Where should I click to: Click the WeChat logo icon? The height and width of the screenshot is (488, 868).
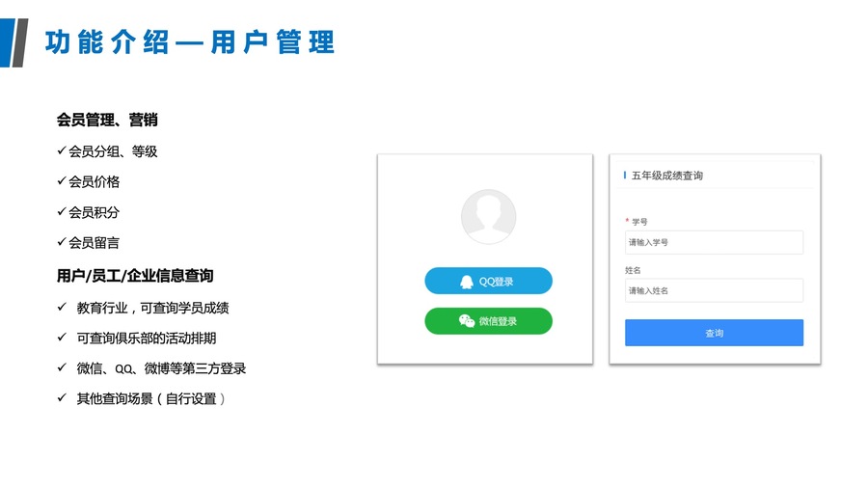[467, 321]
